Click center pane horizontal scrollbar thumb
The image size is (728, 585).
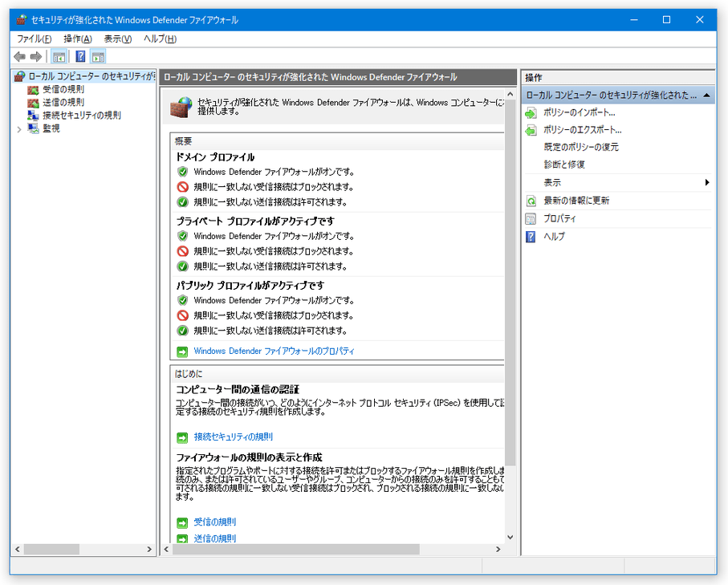[x=295, y=549]
